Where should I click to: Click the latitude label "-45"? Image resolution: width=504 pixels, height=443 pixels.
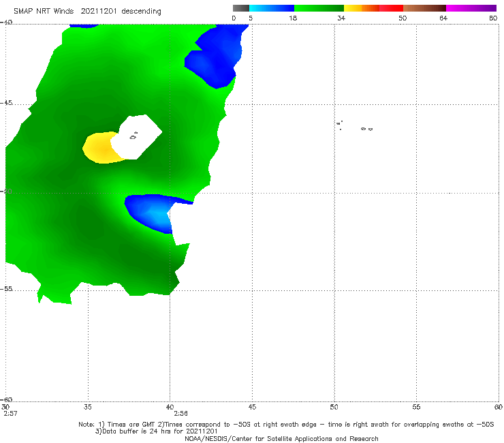tap(6, 103)
